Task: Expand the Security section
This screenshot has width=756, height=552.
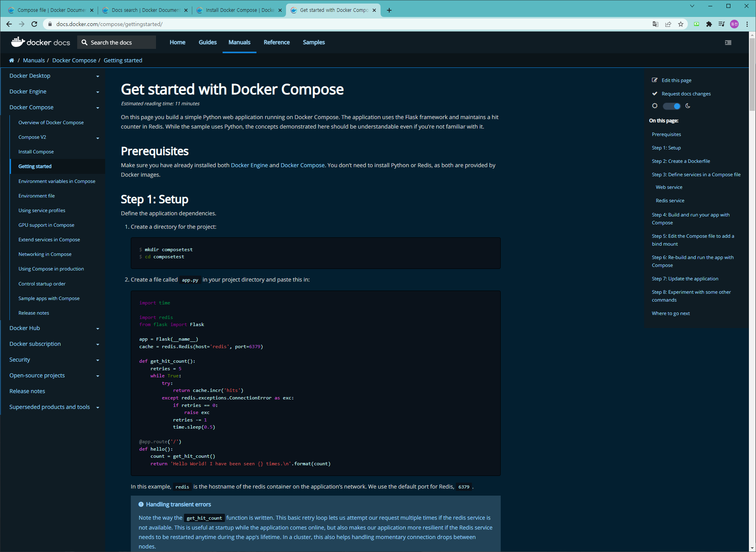Action: (x=98, y=360)
